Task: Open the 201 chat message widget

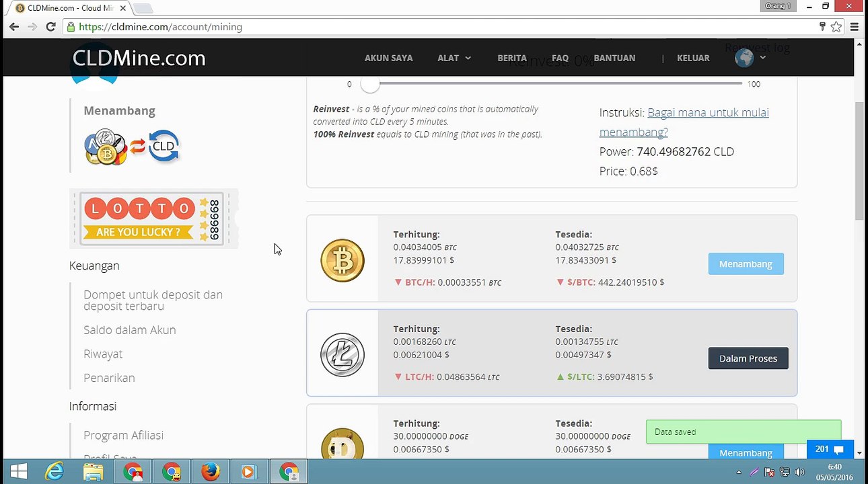Action: [x=830, y=449]
